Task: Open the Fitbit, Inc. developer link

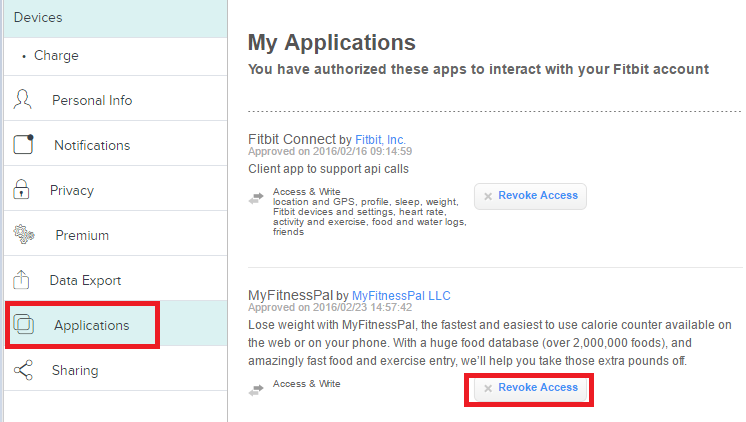Action: click(x=380, y=139)
